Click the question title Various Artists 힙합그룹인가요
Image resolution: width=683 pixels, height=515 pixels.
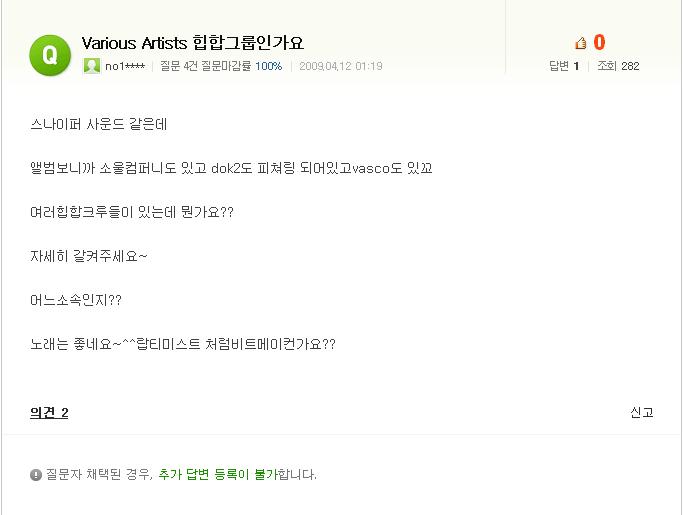pos(193,43)
